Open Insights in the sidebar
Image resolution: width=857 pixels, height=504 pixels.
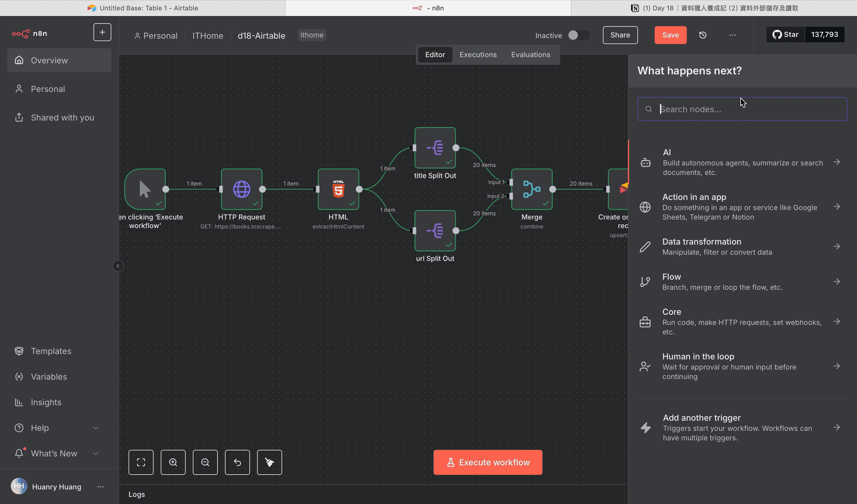59,402
